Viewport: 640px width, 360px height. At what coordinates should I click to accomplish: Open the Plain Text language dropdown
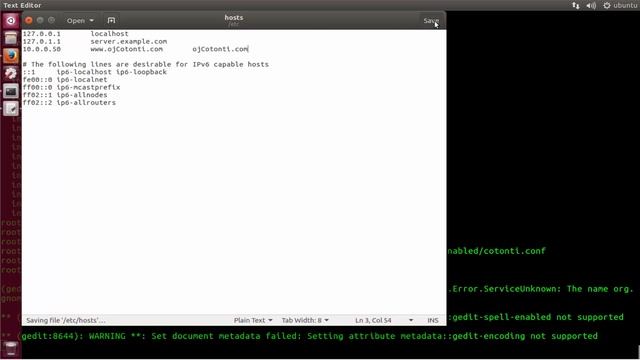click(253, 320)
